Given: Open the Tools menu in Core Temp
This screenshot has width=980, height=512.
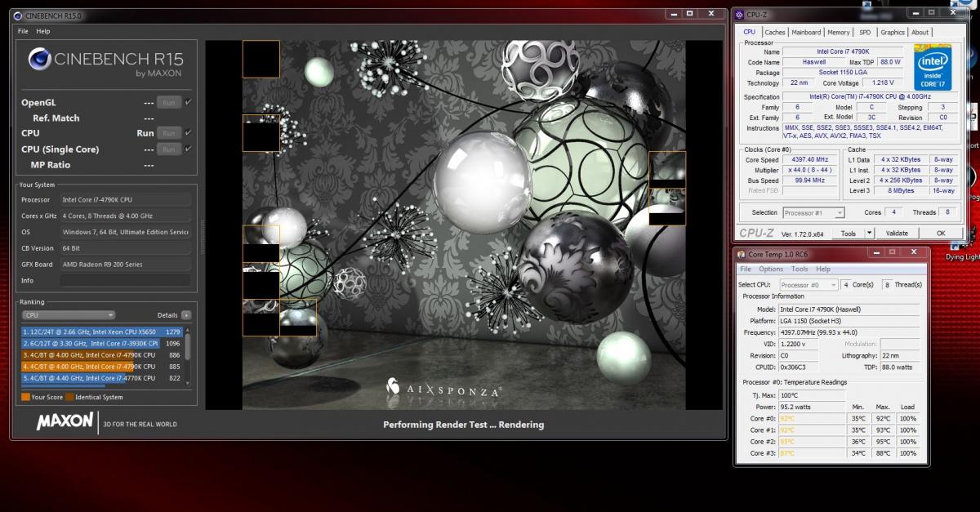Looking at the screenshot, I should coord(800,269).
